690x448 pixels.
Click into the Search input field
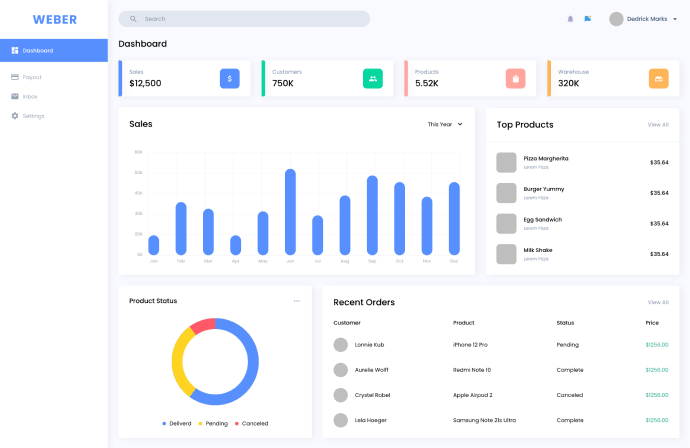250,19
